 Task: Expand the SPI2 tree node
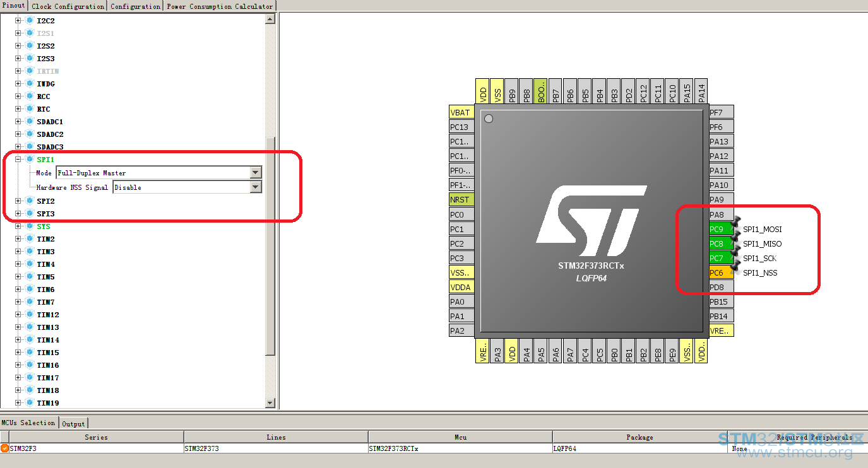coord(18,201)
